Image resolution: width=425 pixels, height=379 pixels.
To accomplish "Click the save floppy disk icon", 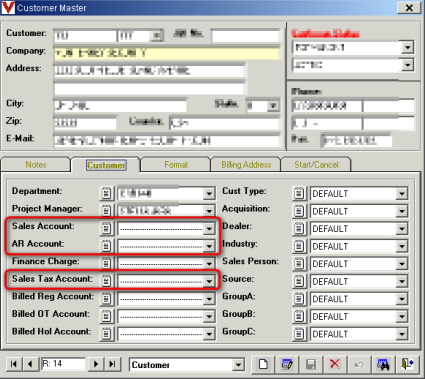I will [311, 364].
